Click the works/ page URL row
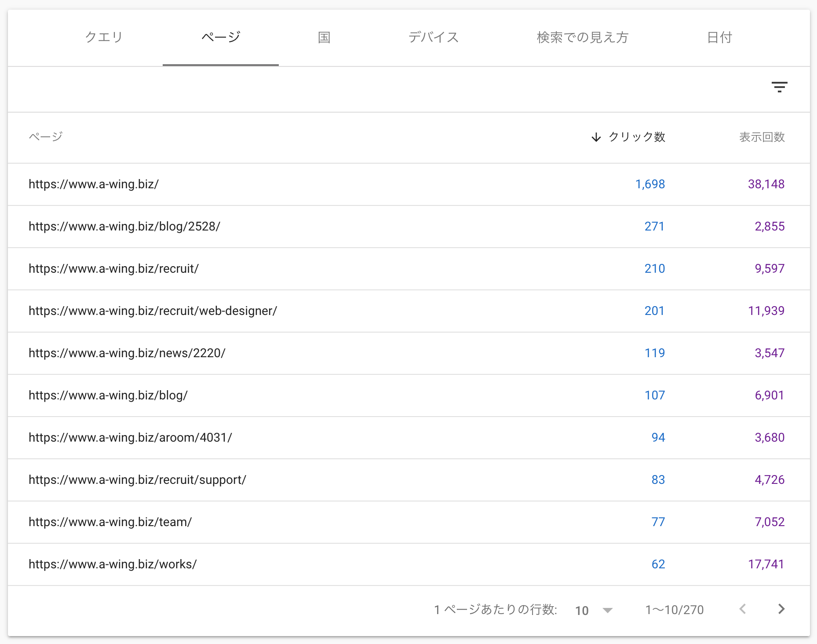The height and width of the screenshot is (644, 817). [x=113, y=564]
